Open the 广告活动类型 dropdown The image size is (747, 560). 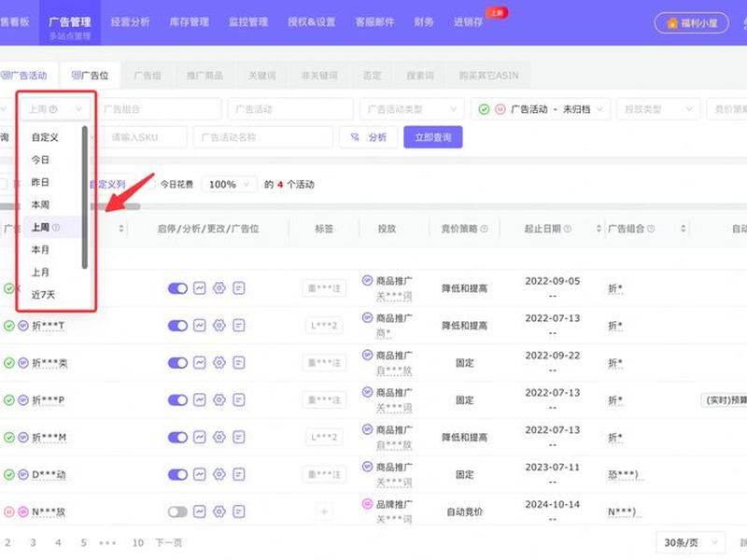412,109
